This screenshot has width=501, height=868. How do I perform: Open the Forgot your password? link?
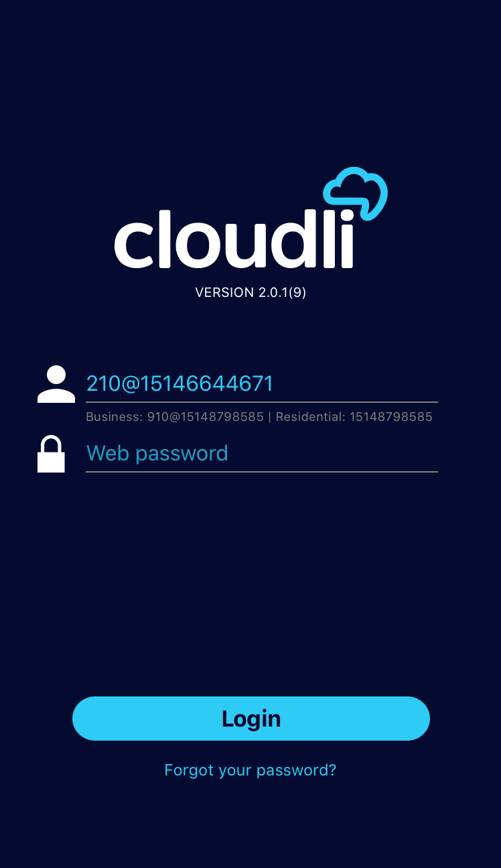click(250, 770)
